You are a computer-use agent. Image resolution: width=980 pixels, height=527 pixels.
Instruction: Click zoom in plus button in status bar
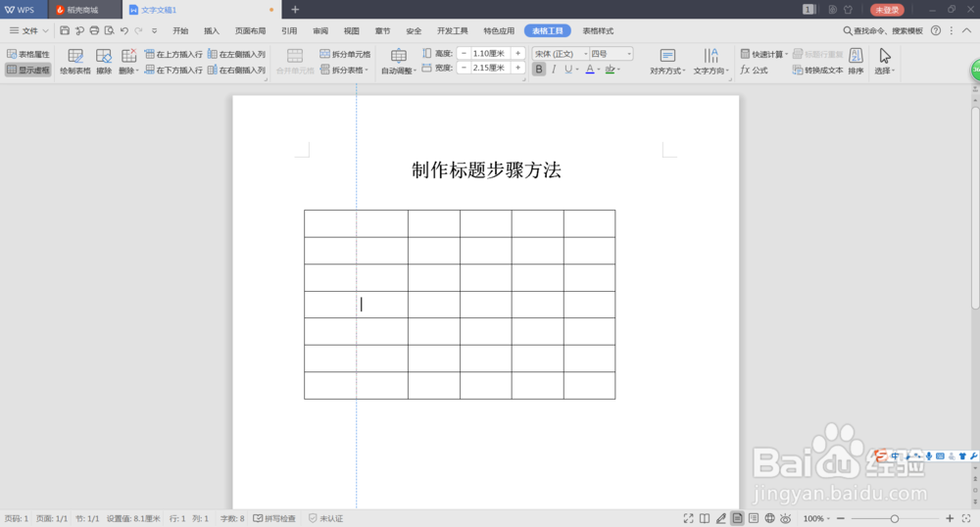(950, 518)
